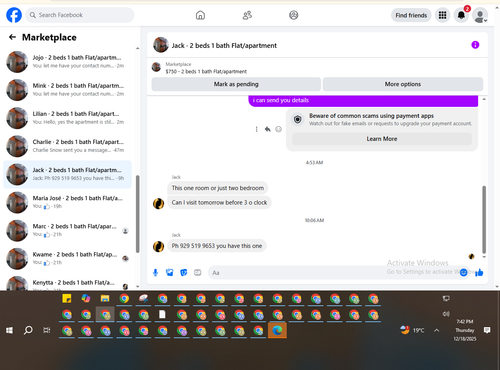Open File Explorer on taskbar
The image size is (500, 370).
pos(105,298)
